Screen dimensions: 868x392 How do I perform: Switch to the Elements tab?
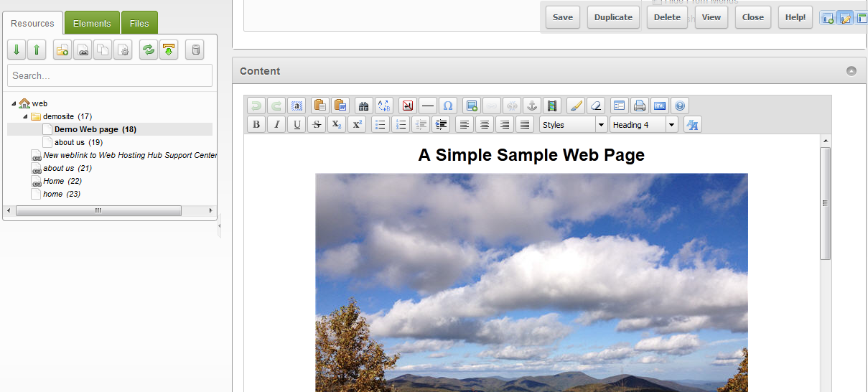92,24
